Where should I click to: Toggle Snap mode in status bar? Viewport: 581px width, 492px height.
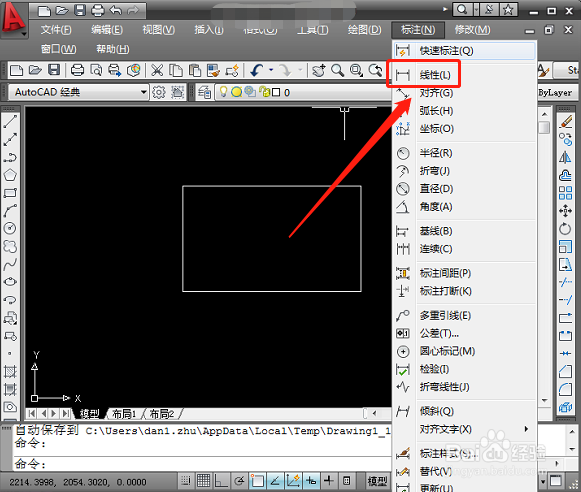tap(186, 481)
